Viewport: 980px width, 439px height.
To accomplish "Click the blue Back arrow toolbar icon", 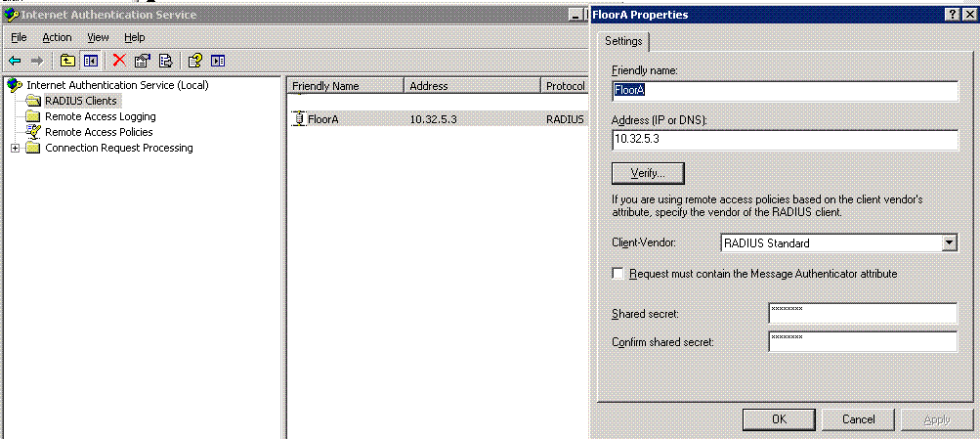I will (x=15, y=61).
